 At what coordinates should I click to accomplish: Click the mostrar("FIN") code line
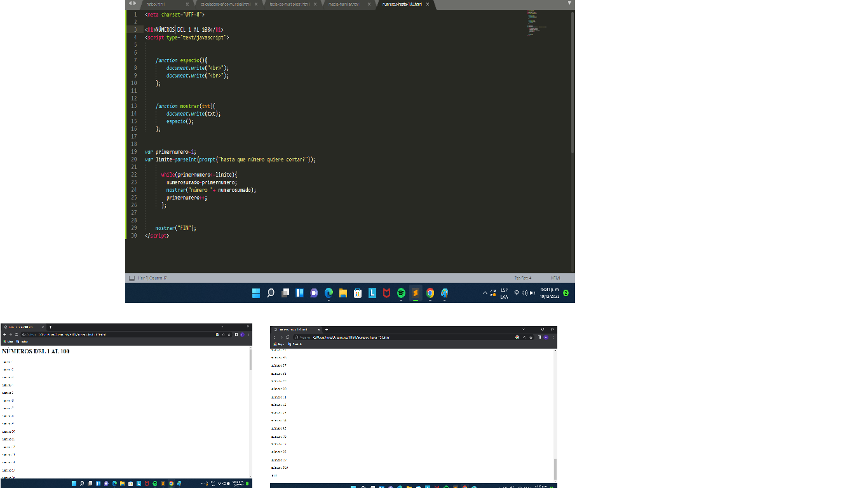point(176,228)
